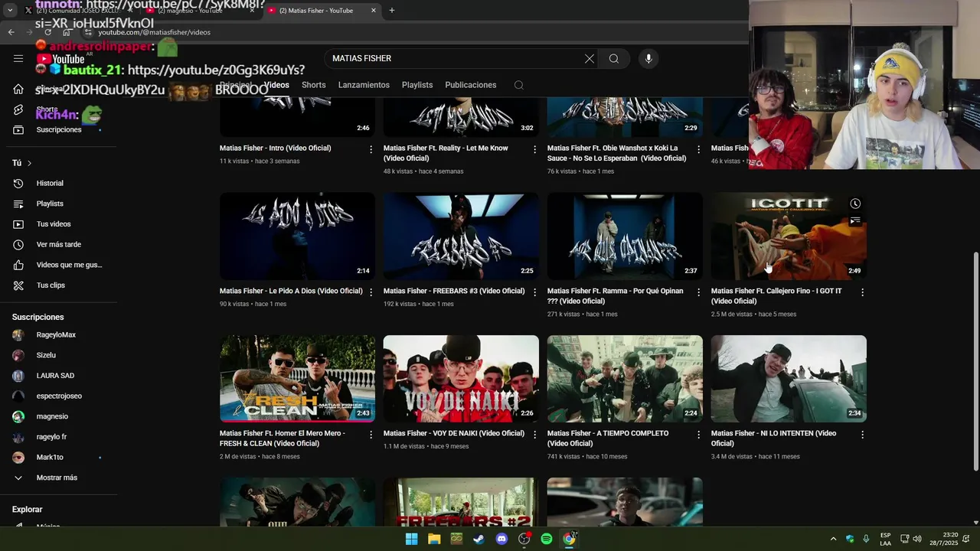Screen dimensions: 980x551
Task: Play the FRESH & CLEAN thumbnail
Action: 297,379
